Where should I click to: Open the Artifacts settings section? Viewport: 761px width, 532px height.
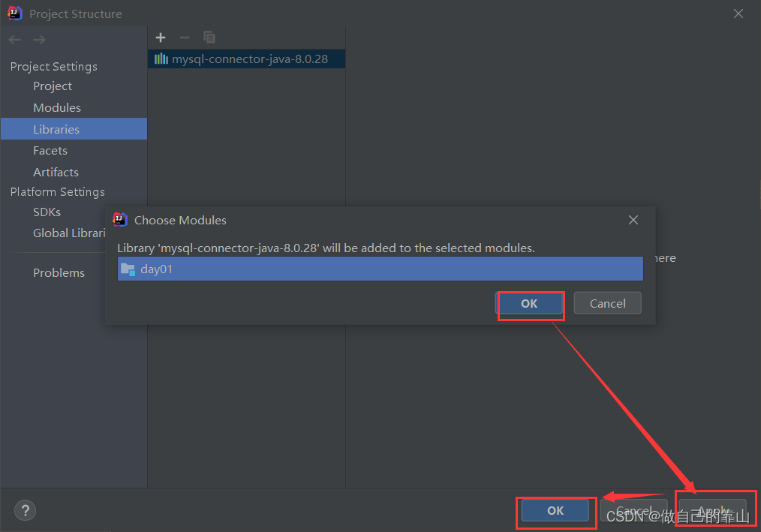click(56, 173)
